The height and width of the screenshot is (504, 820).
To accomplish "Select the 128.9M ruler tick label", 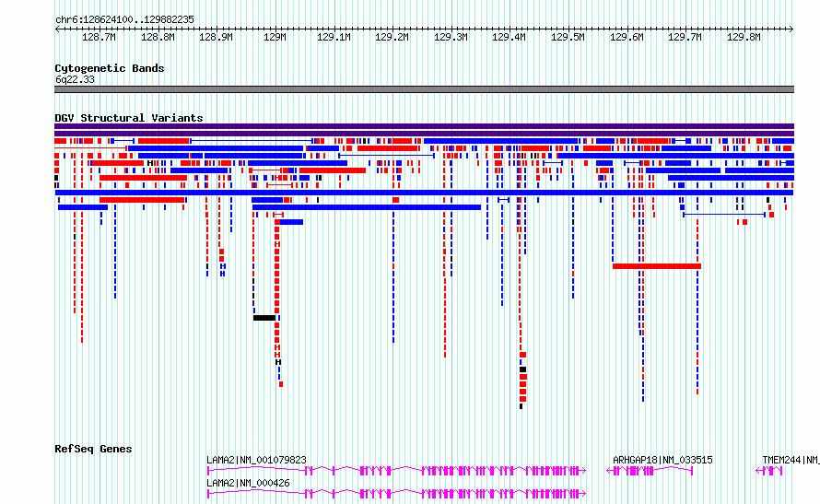I will click(216, 37).
